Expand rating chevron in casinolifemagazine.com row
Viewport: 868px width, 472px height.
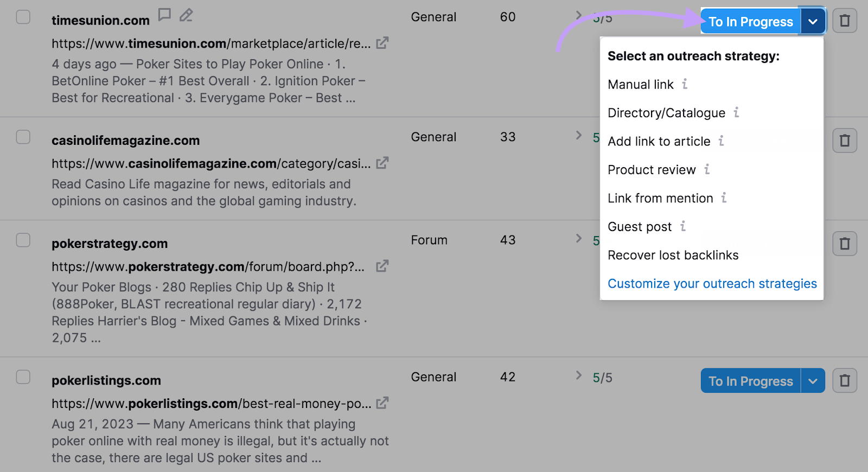coord(579,135)
